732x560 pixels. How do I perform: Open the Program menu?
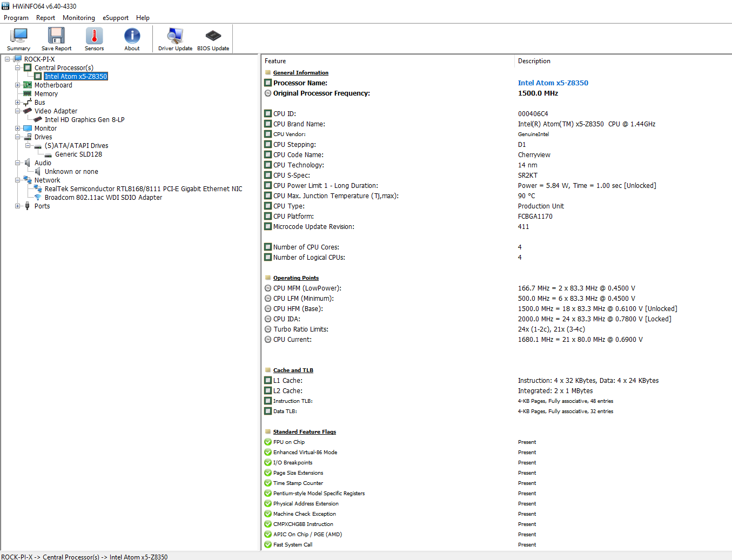[16, 18]
